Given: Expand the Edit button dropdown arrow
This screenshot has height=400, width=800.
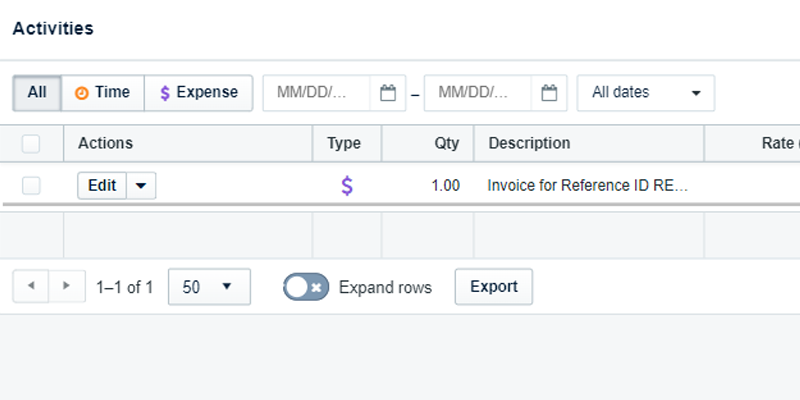Looking at the screenshot, I should (x=141, y=185).
